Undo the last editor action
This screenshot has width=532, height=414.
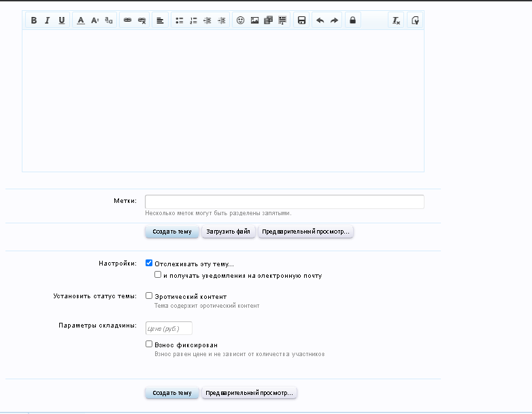pyautogui.click(x=320, y=20)
